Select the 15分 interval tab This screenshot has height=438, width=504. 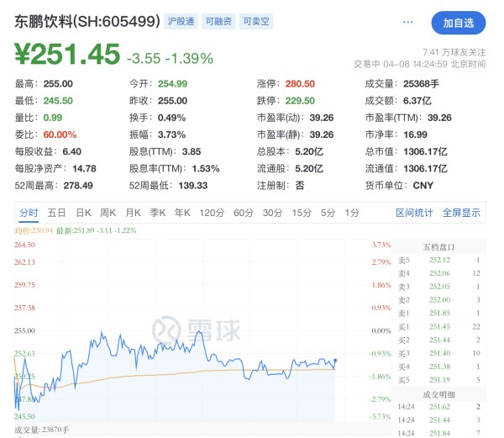coord(302,213)
